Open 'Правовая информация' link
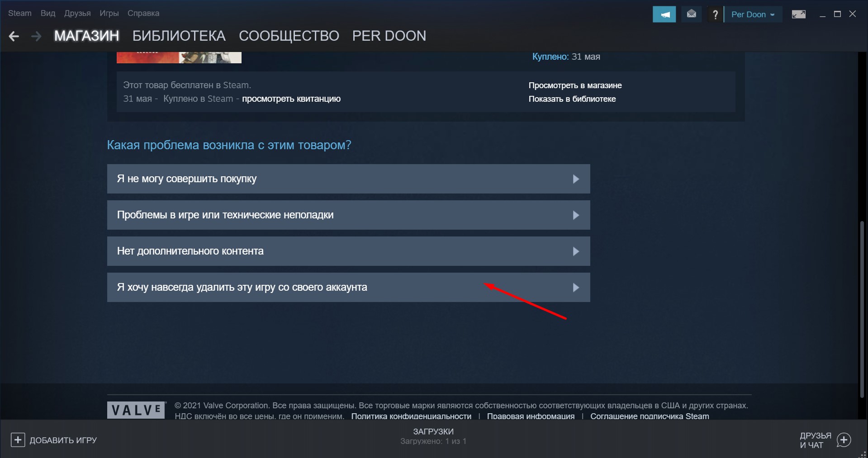The width and height of the screenshot is (868, 458). click(531, 416)
